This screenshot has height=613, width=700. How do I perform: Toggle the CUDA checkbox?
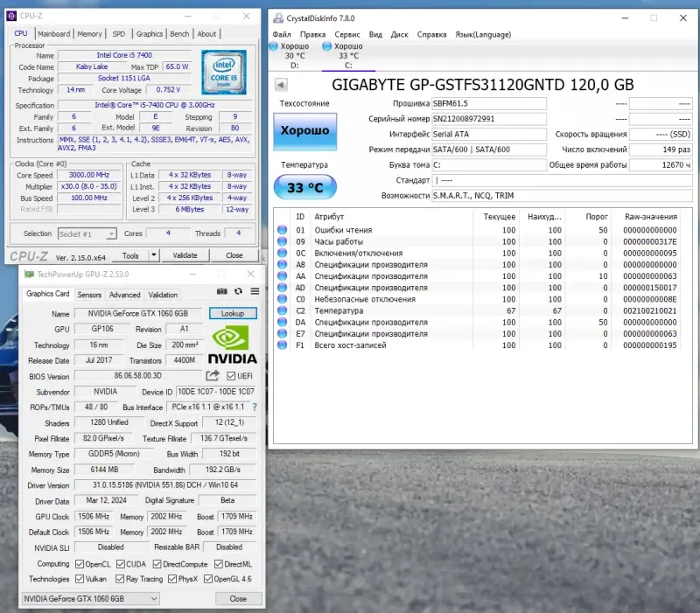121,564
